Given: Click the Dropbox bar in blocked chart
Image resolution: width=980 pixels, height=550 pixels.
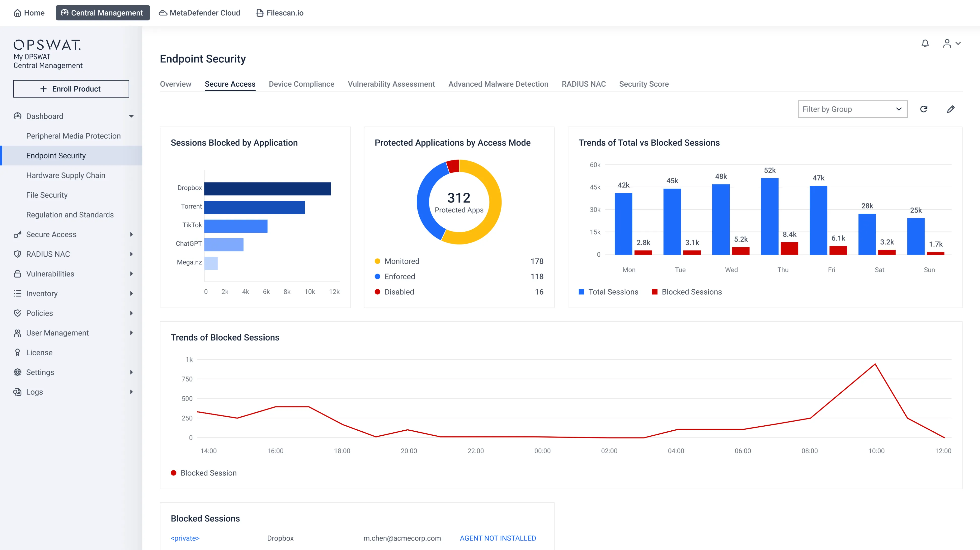Looking at the screenshot, I should click(267, 189).
